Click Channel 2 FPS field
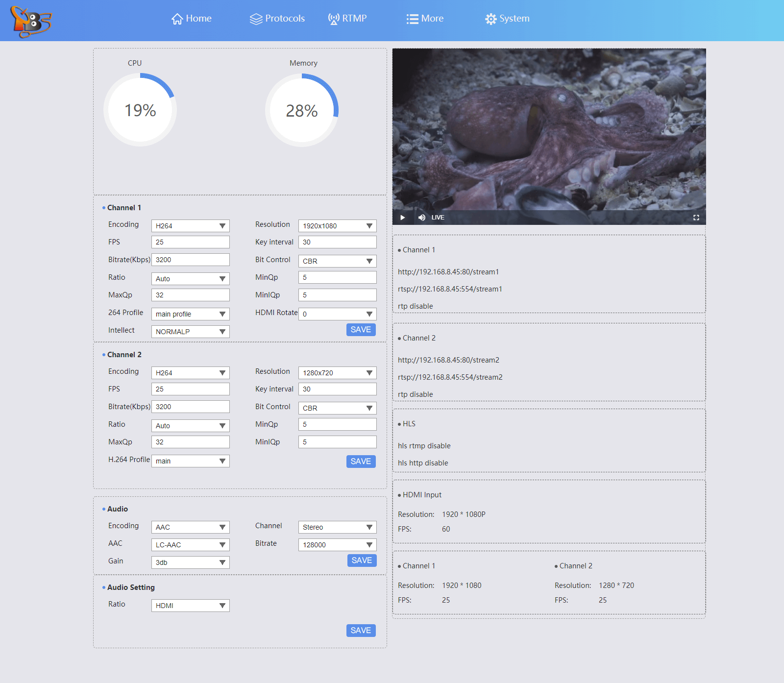Image resolution: width=784 pixels, height=683 pixels. tap(191, 389)
